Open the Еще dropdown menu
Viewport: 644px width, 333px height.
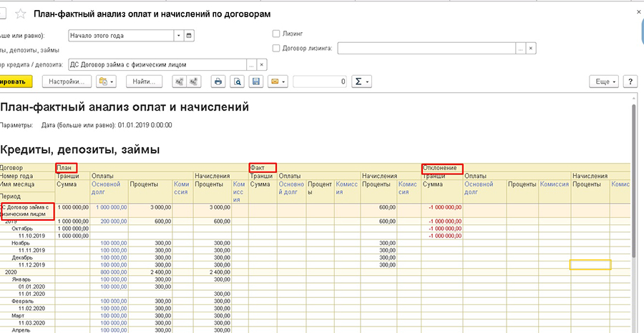point(605,81)
